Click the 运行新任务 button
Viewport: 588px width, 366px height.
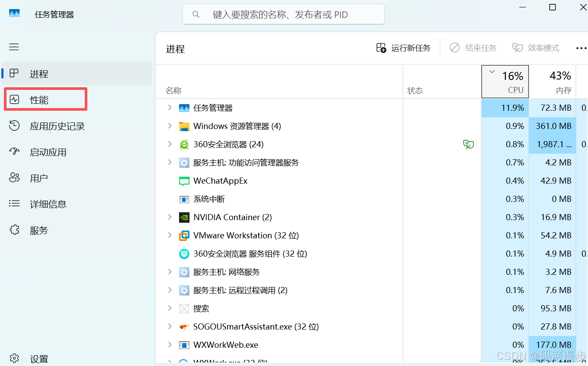click(x=403, y=48)
